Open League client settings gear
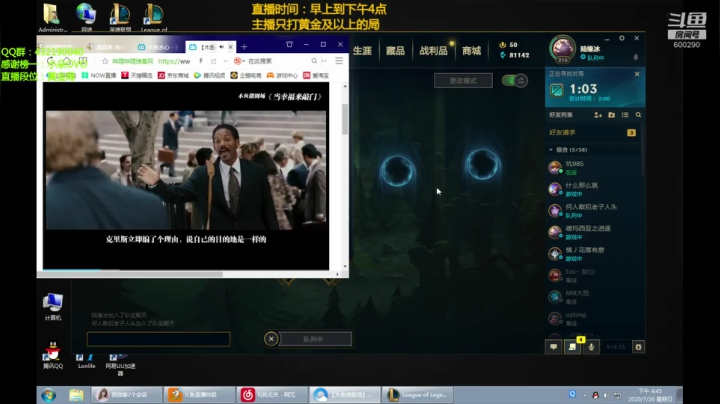Image resolution: width=720 pixels, height=404 pixels. point(622,39)
